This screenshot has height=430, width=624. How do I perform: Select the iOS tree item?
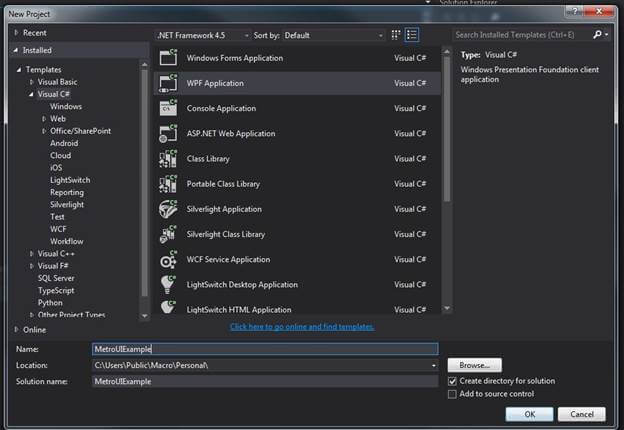(x=56, y=168)
